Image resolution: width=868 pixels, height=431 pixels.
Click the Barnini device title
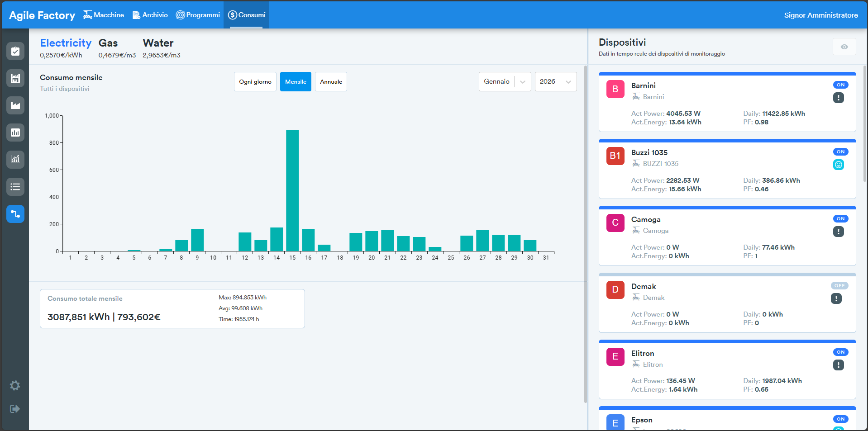[643, 85]
